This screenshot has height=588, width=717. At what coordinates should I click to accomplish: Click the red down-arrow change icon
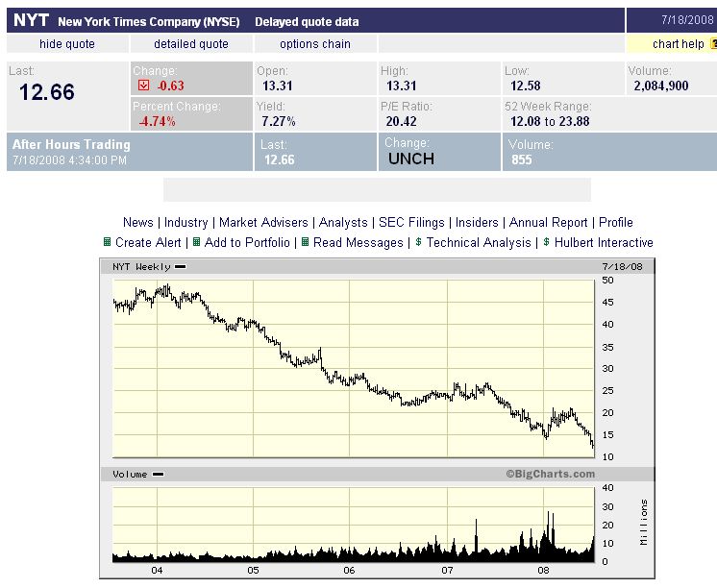(144, 86)
